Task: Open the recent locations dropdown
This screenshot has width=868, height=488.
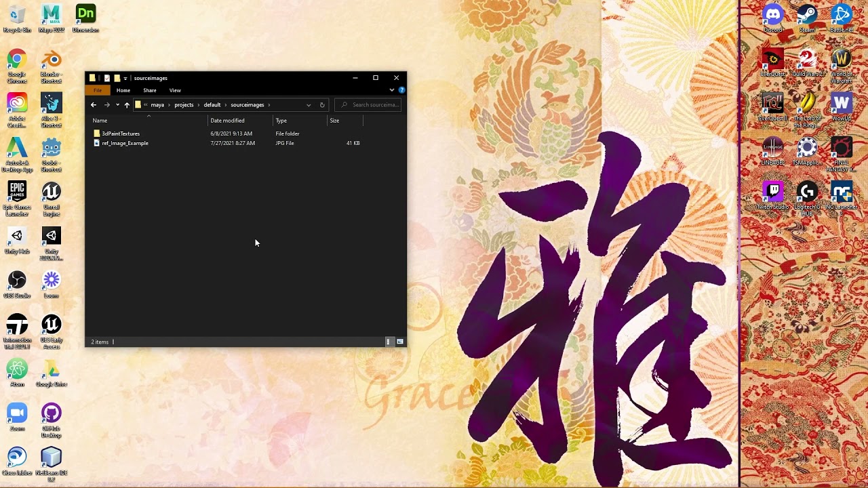Action: (x=117, y=105)
